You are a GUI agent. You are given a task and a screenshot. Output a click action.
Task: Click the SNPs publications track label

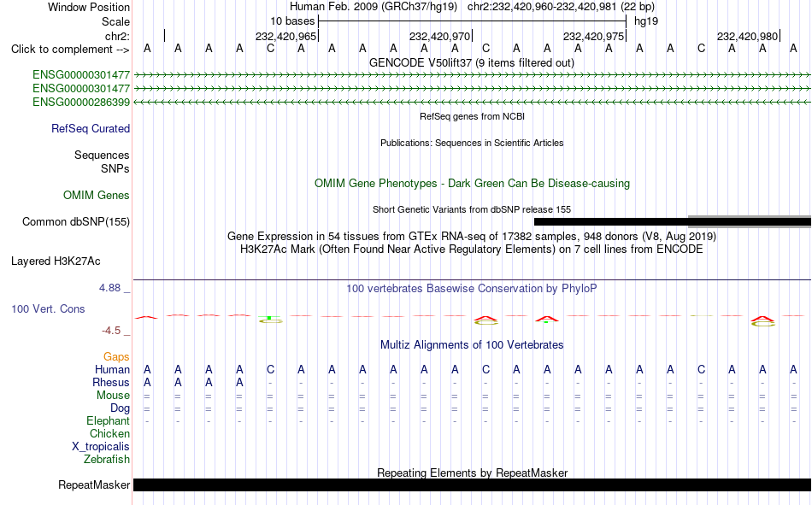115,169
